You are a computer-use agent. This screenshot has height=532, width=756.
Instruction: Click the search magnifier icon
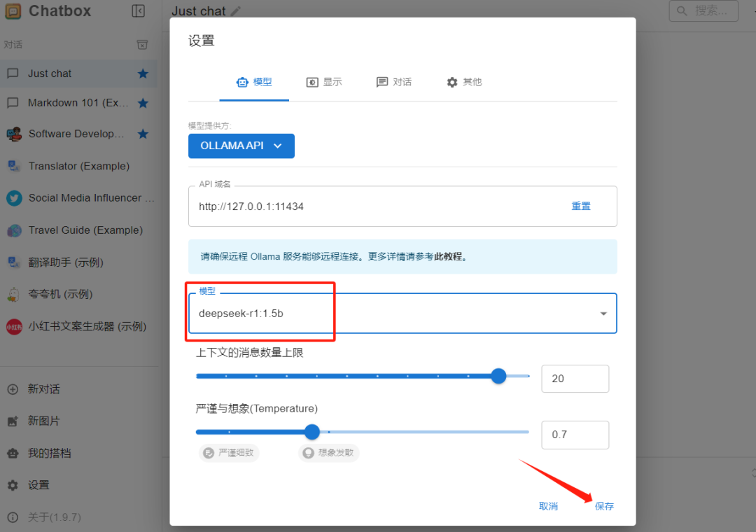point(682,10)
